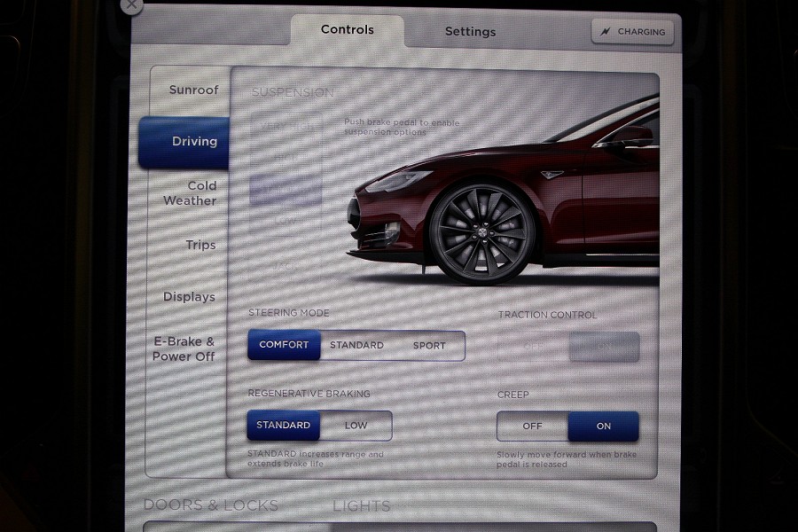Set regenerative braking to Low

356,426
